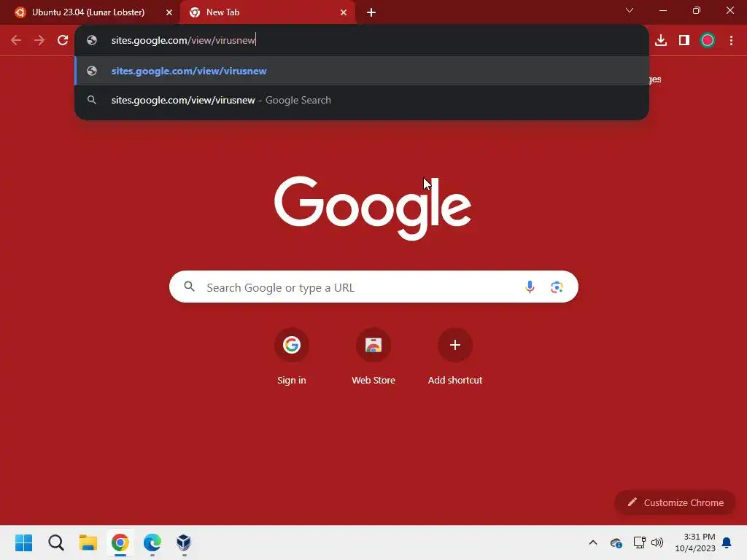Open the tab search dropdown chevron
This screenshot has height=560, width=747.
630,10
